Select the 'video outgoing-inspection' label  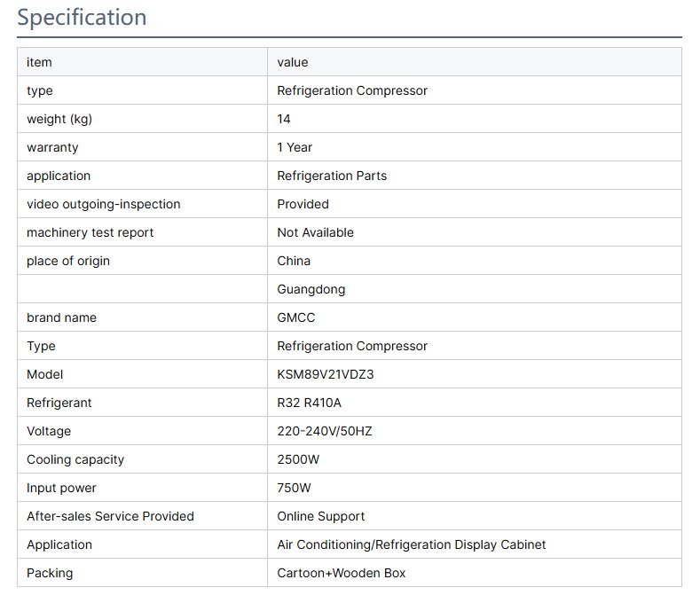[103, 204]
